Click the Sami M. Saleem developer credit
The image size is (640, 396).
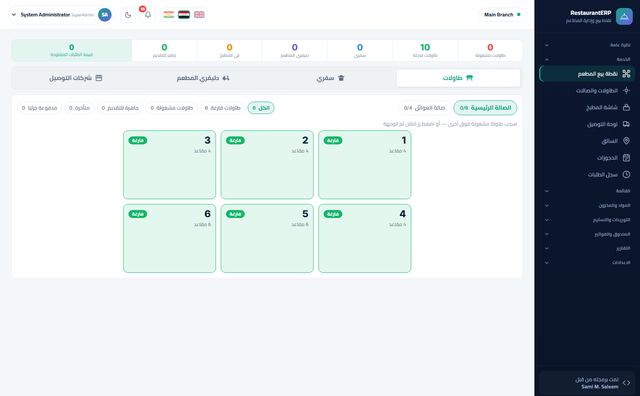click(600, 387)
